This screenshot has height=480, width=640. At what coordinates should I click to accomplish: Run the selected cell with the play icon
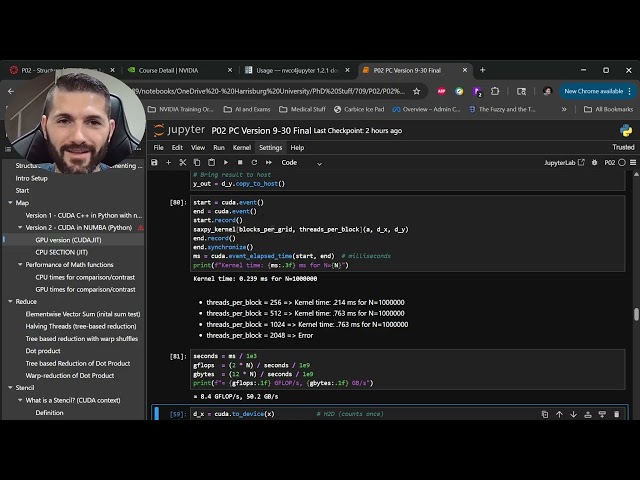(x=226, y=162)
